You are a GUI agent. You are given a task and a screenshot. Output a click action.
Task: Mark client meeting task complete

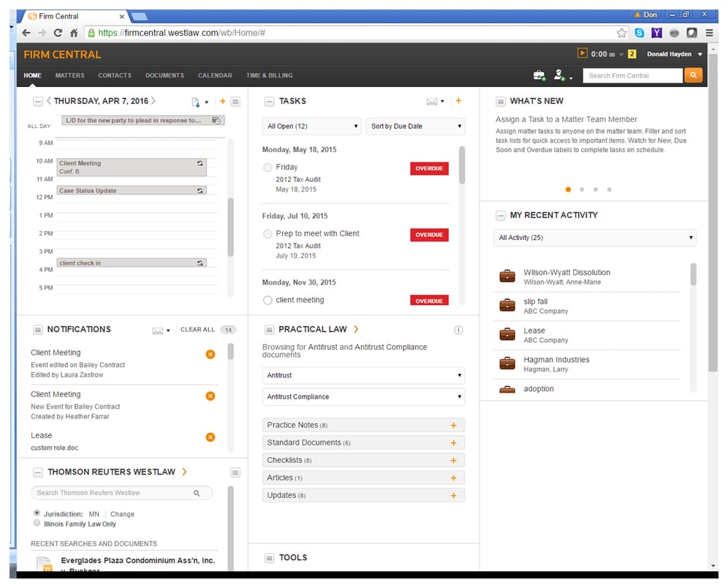point(268,301)
